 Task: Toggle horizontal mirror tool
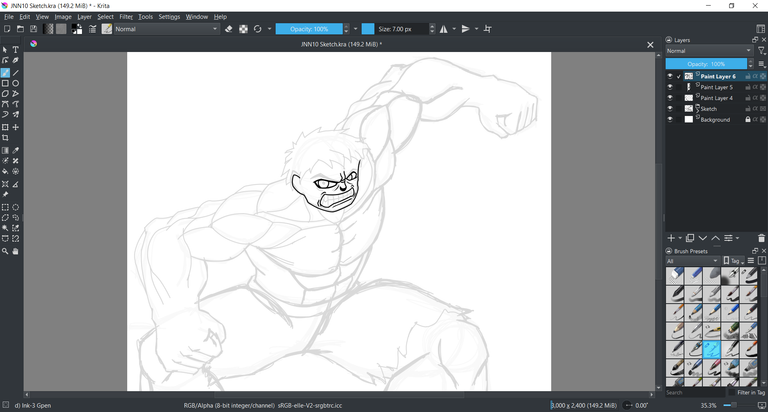443,29
